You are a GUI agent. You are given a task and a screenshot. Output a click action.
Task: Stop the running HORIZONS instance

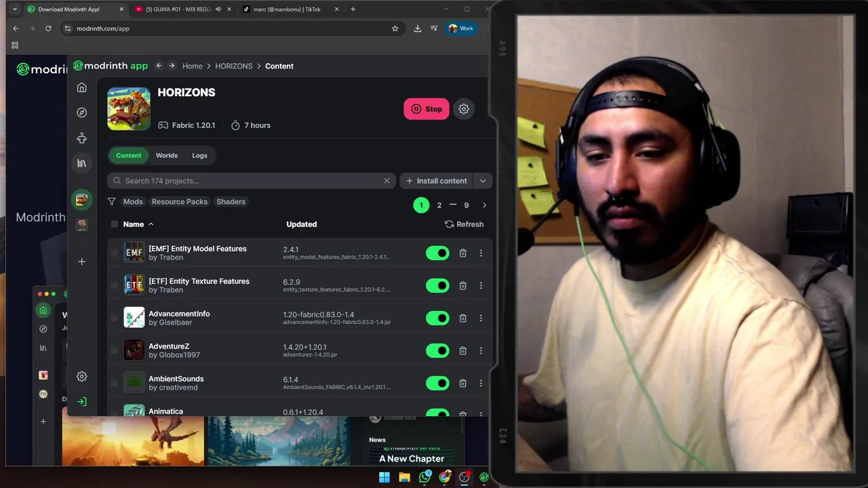pyautogui.click(x=427, y=109)
